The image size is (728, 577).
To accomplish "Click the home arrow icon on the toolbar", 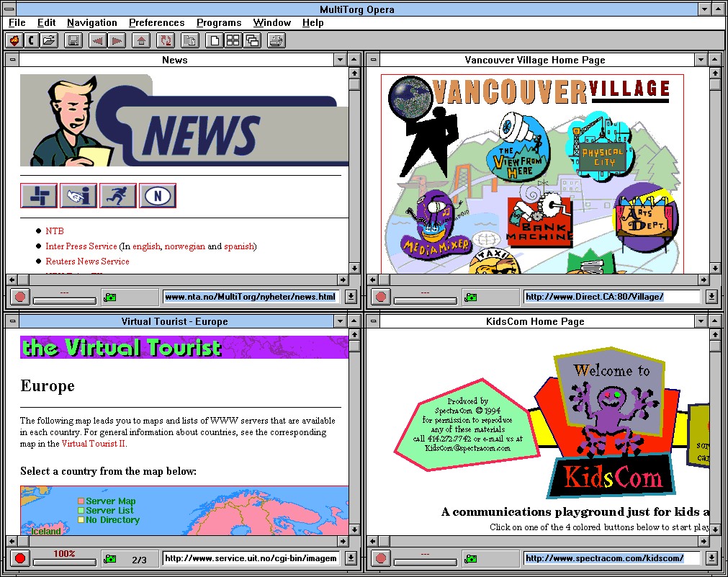I will (x=140, y=40).
